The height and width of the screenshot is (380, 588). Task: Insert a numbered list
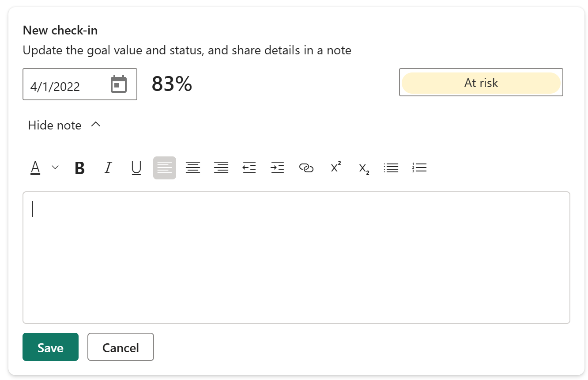(419, 168)
